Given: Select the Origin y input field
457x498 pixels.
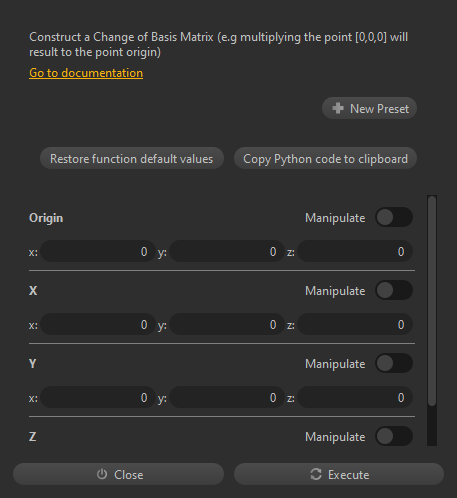Looking at the screenshot, I should tap(227, 251).
